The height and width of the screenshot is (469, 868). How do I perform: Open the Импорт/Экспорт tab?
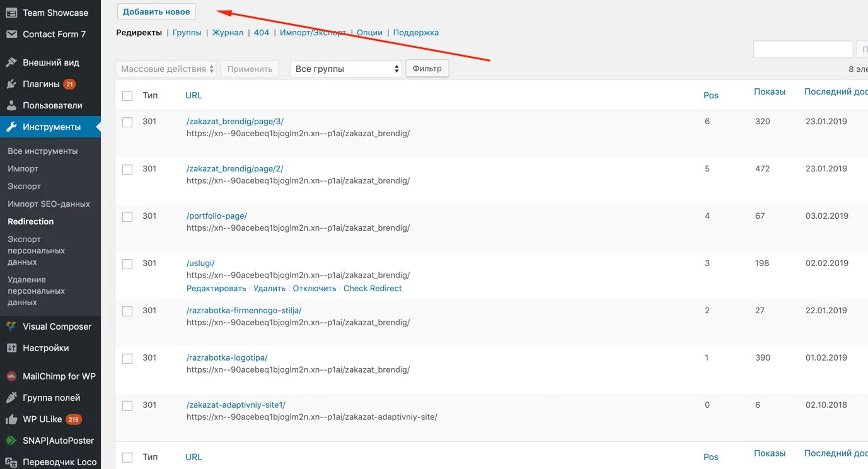point(313,33)
